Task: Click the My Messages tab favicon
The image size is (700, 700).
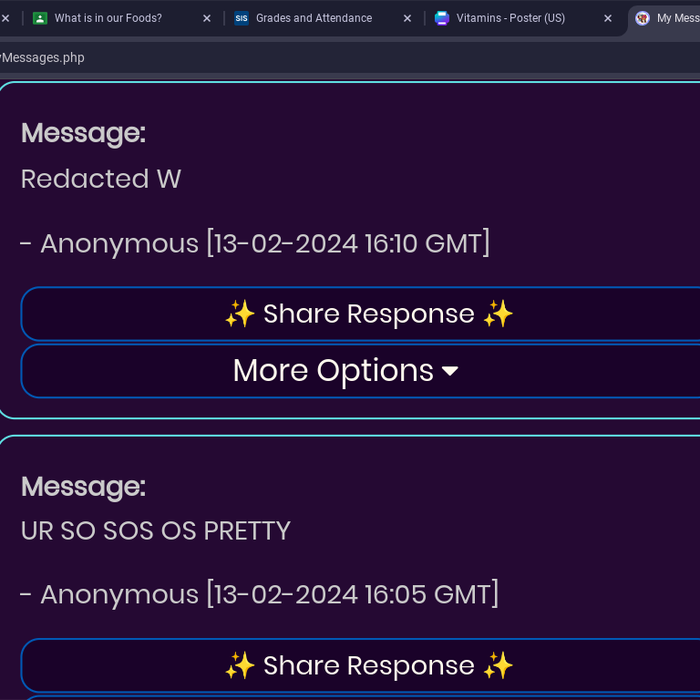Action: click(x=642, y=18)
